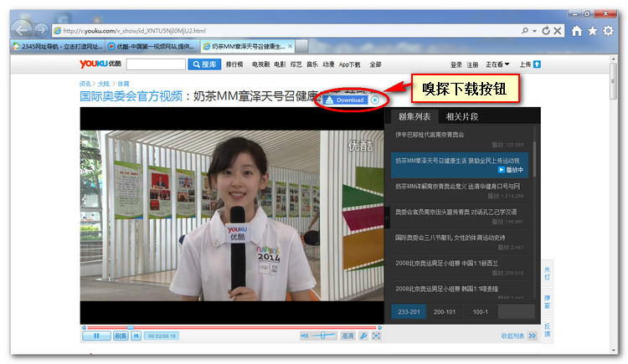Mute video via speaker icon
This screenshot has width=628, height=364.
[305, 336]
